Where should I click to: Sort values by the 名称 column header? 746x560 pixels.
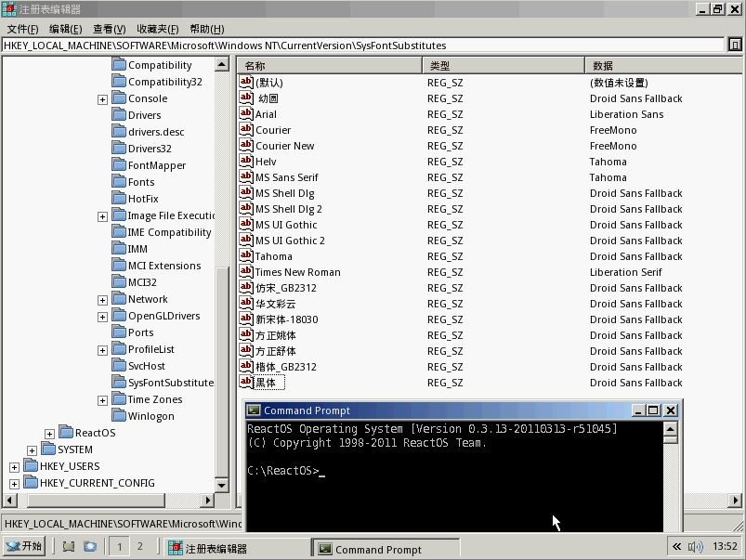[x=329, y=65]
